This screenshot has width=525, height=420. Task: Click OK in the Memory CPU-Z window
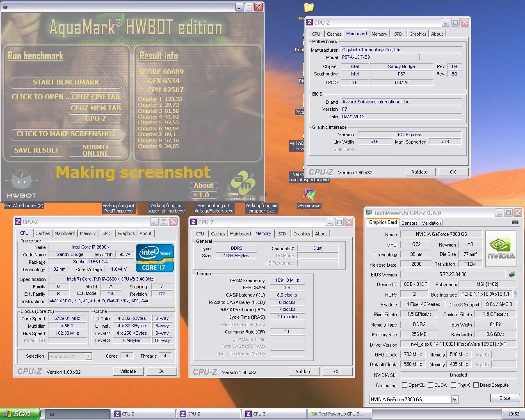click(x=337, y=372)
